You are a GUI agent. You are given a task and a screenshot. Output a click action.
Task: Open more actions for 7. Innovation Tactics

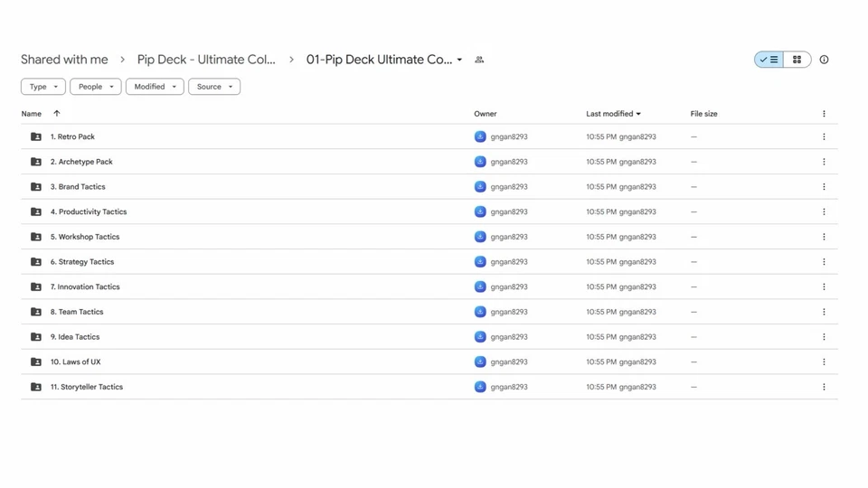824,286
